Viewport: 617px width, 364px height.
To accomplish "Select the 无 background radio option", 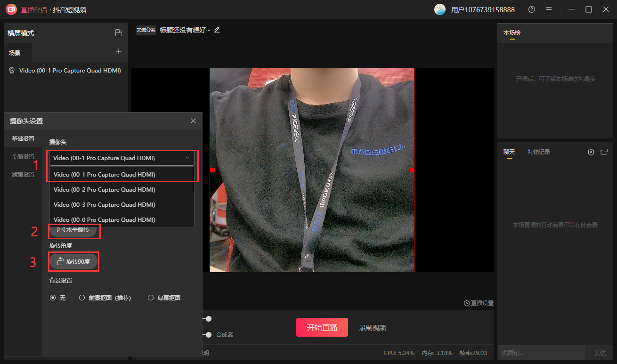I will pos(53,298).
